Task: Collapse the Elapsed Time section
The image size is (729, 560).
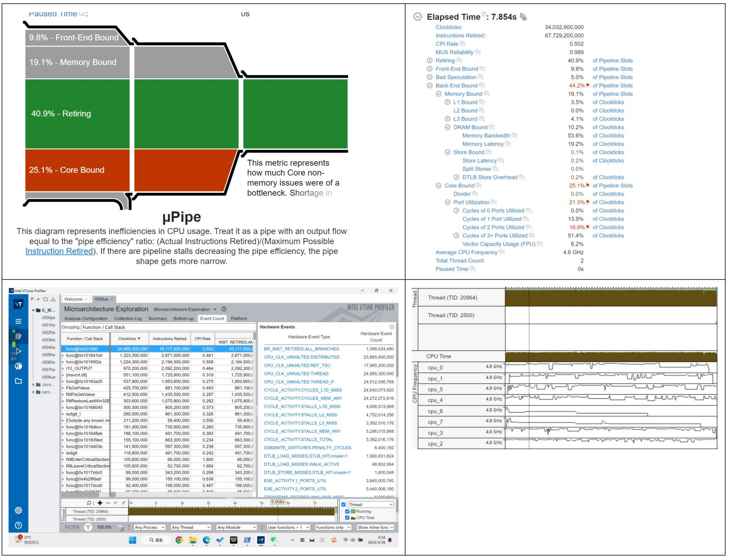Action: pos(418,17)
